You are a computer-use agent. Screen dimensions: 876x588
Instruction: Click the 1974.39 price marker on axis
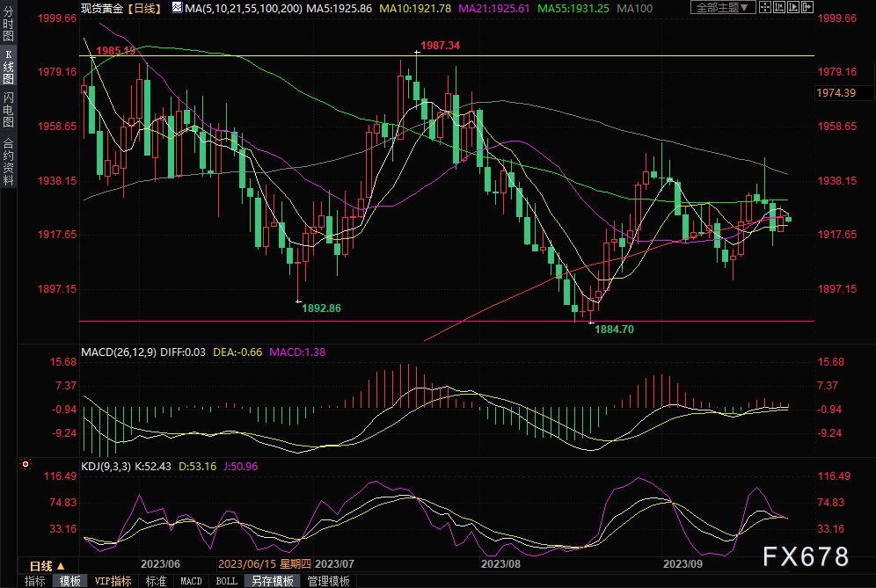[836, 92]
